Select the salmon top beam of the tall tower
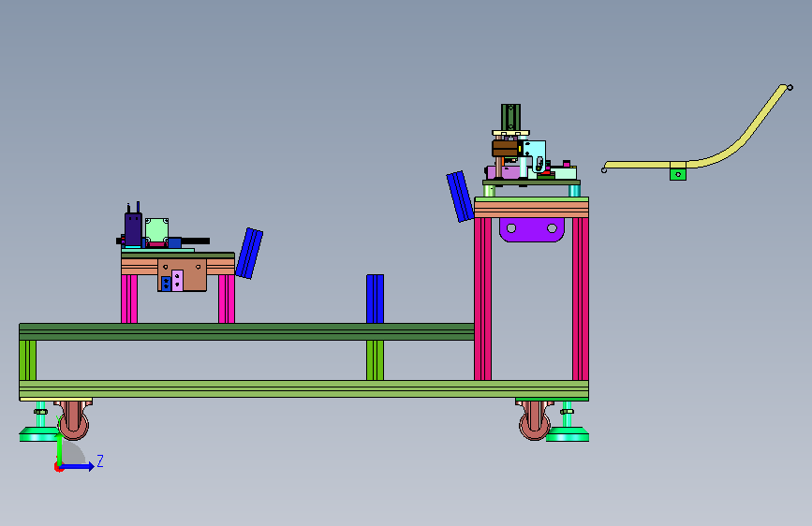Image resolution: width=812 pixels, height=526 pixels. 531,210
